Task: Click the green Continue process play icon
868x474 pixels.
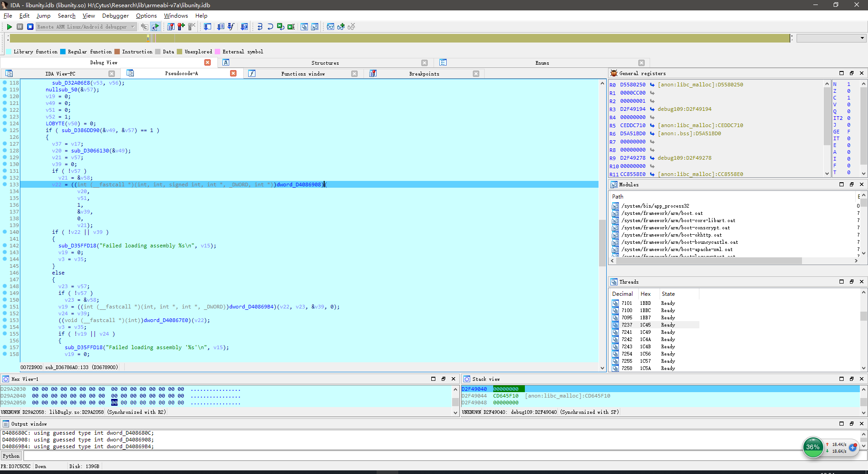Action: point(9,27)
